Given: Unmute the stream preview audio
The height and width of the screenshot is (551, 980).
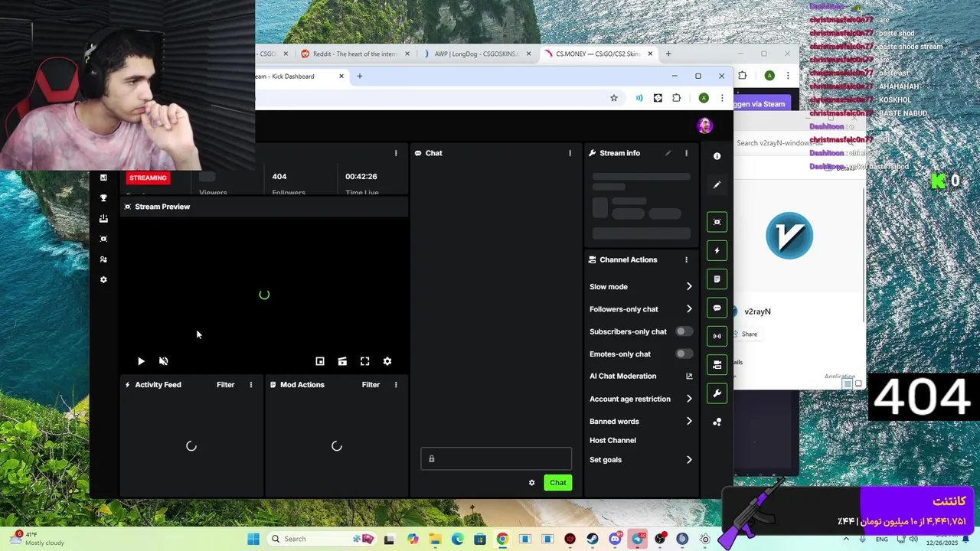Looking at the screenshot, I should coord(163,361).
